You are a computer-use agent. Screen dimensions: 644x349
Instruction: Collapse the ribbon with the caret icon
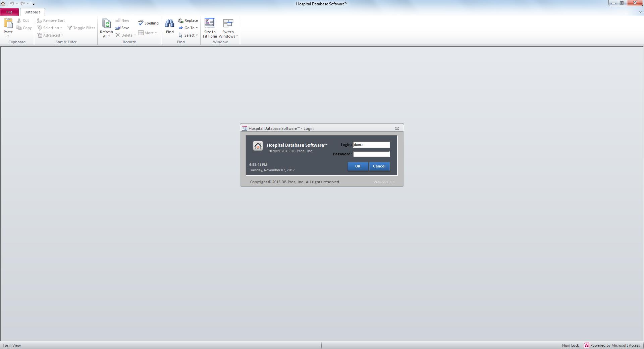click(640, 12)
